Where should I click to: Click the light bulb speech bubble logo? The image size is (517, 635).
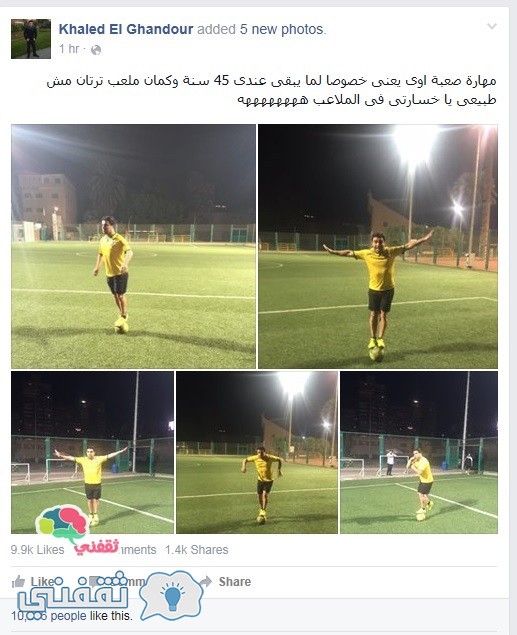(x=171, y=596)
